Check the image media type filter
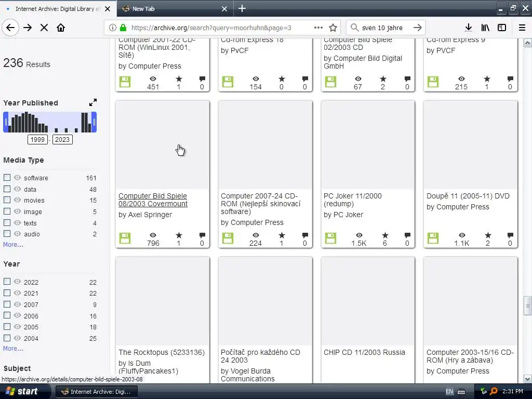Screen dimensions: 532x399 [7, 211]
